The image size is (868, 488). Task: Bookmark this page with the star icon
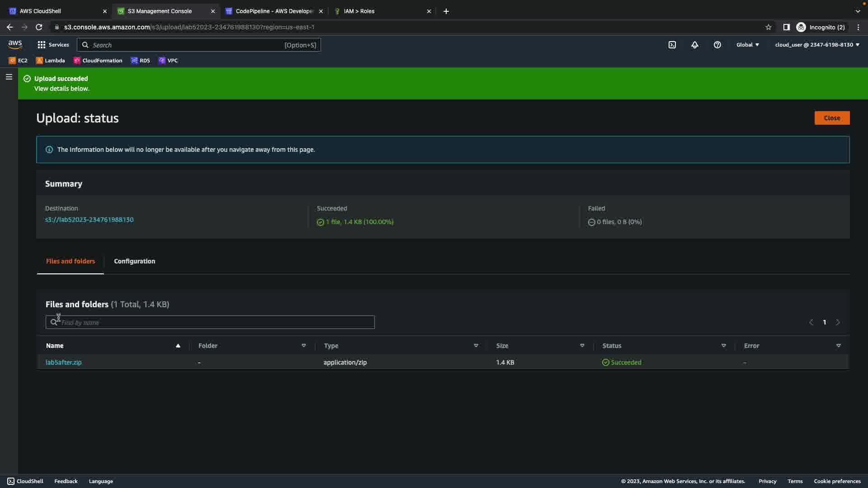click(769, 27)
